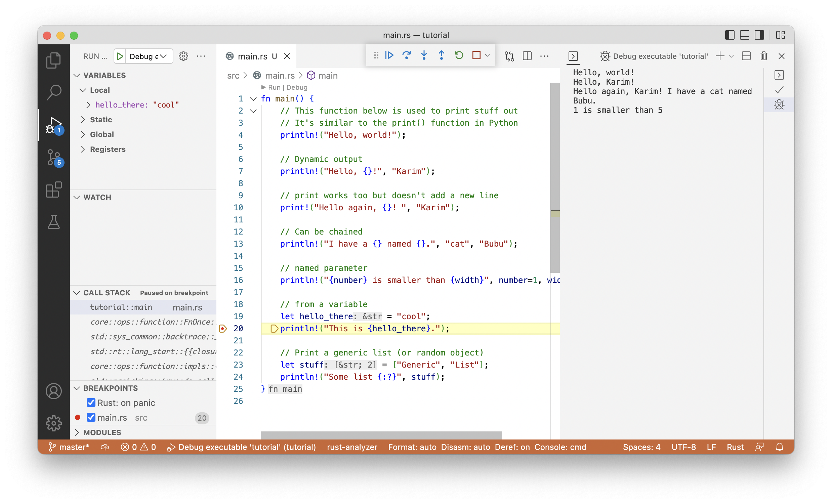Step over to the next line
Viewport: 832px width, 504px height.
(x=407, y=55)
